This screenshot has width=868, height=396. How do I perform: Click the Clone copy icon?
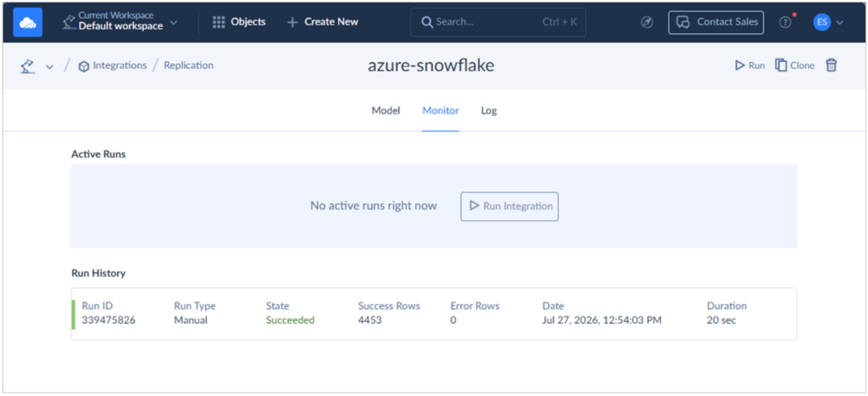781,65
